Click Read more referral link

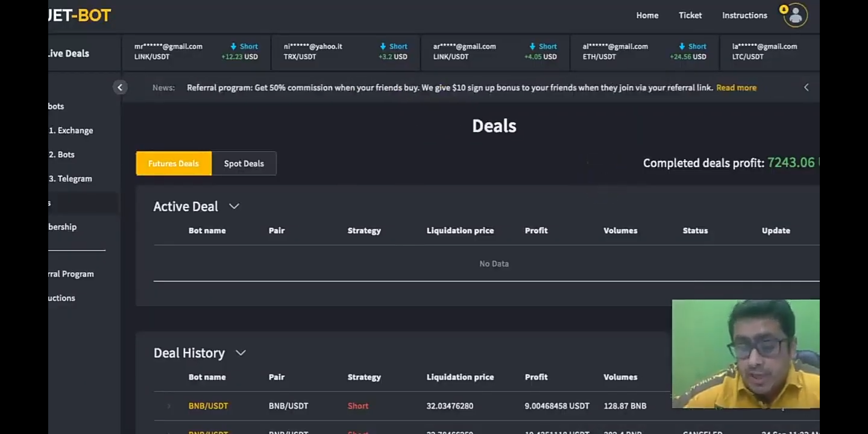click(736, 87)
